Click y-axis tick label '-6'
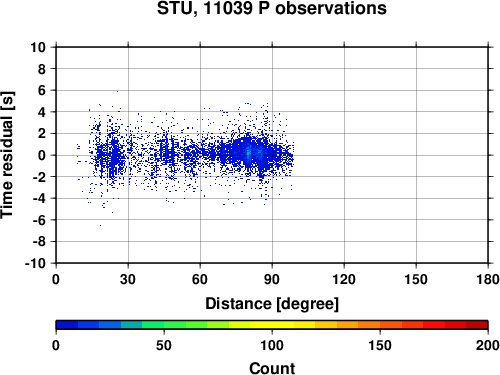Viewport: 500px width, 375px height. click(39, 220)
